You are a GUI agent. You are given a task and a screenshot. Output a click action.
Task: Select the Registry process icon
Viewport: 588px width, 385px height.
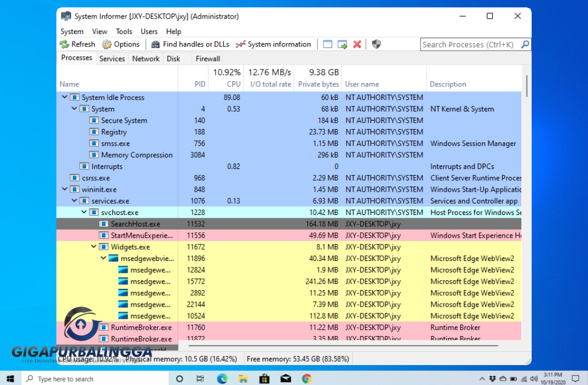[x=94, y=132]
